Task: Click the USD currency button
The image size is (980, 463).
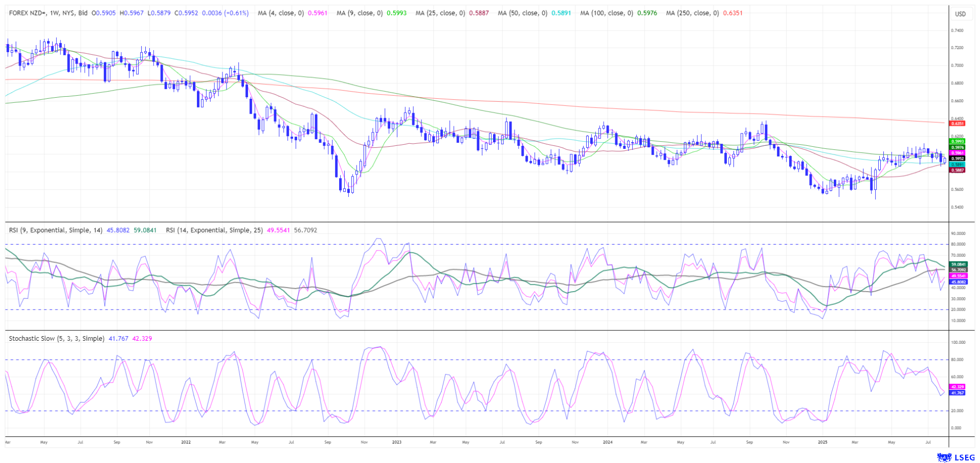Action: point(960,14)
